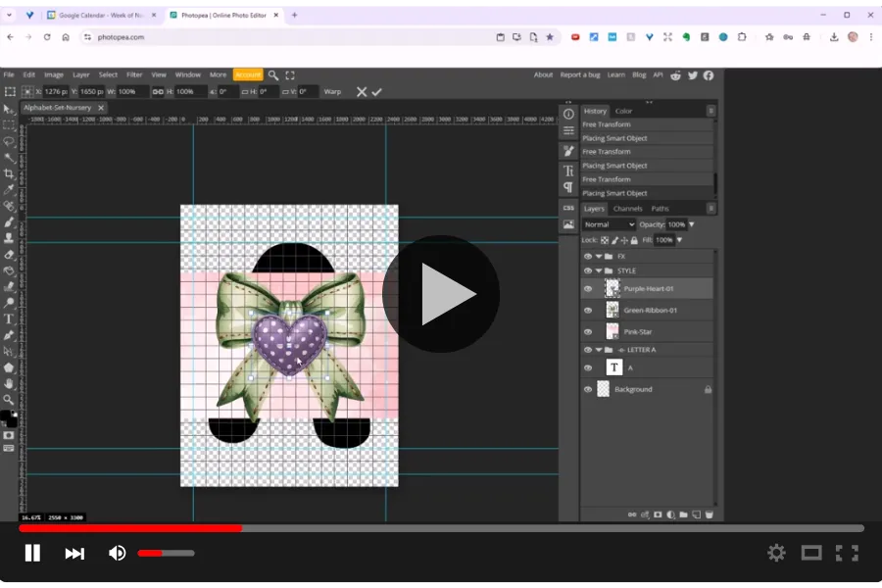Viewport: 882px width, 588px height.
Task: Open the video player settings gear
Action: (x=776, y=553)
